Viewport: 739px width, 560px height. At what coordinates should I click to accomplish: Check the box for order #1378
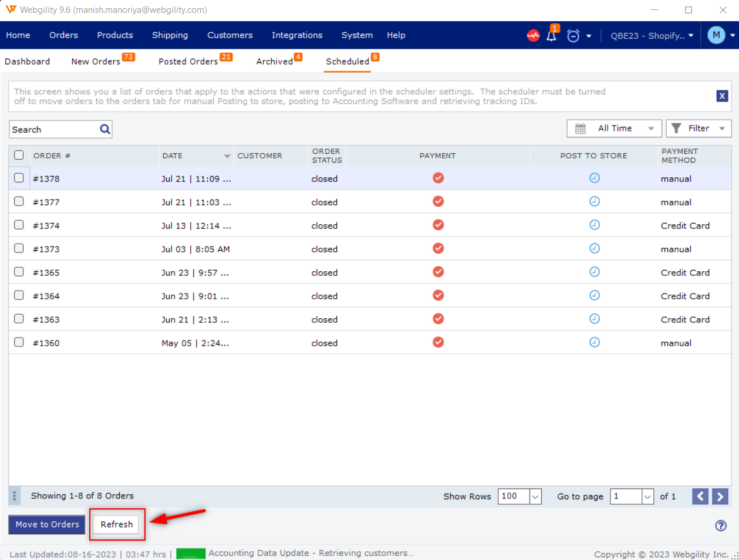coord(19,178)
